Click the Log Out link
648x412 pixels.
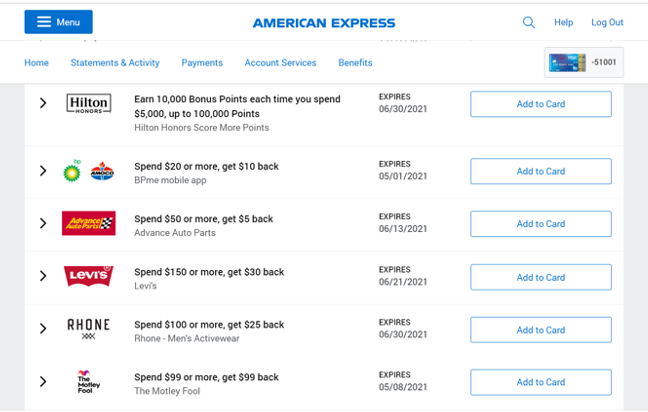pos(607,22)
